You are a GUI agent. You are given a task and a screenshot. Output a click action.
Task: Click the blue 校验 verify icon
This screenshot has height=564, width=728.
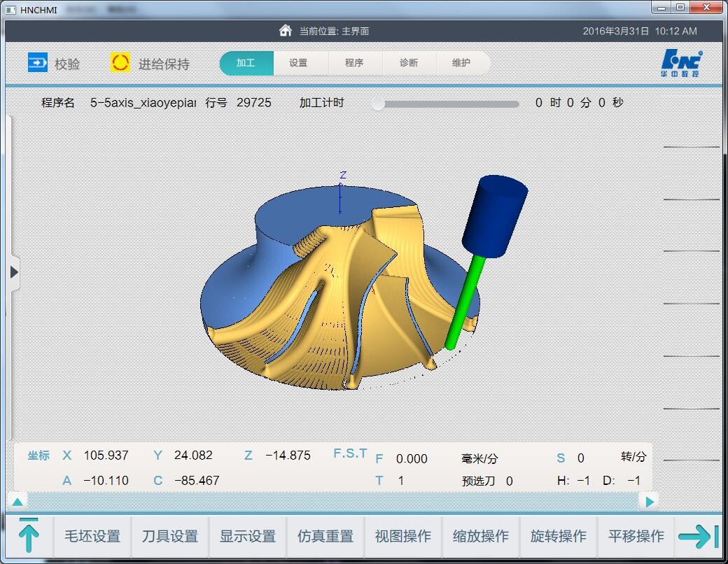38,63
